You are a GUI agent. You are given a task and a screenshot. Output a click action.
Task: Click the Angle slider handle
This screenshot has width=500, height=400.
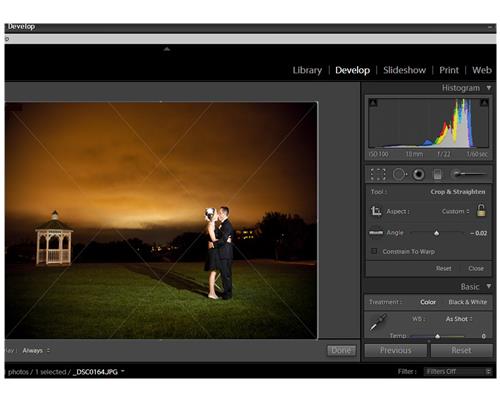(436, 233)
